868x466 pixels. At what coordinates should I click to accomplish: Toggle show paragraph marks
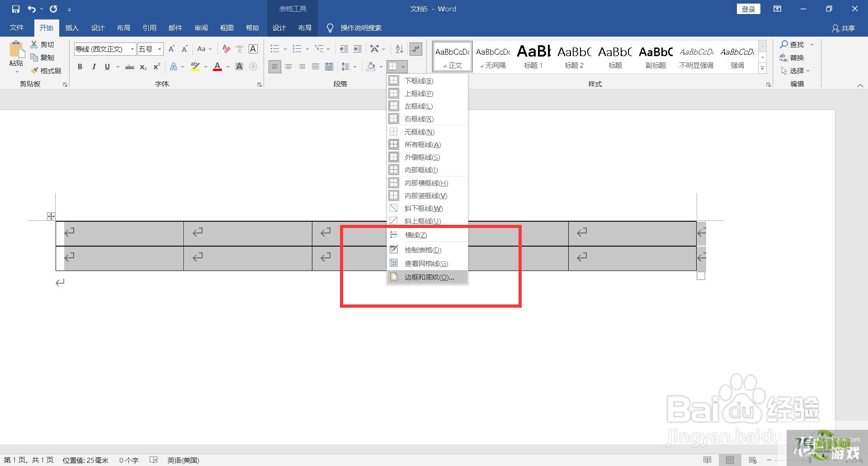coord(415,49)
